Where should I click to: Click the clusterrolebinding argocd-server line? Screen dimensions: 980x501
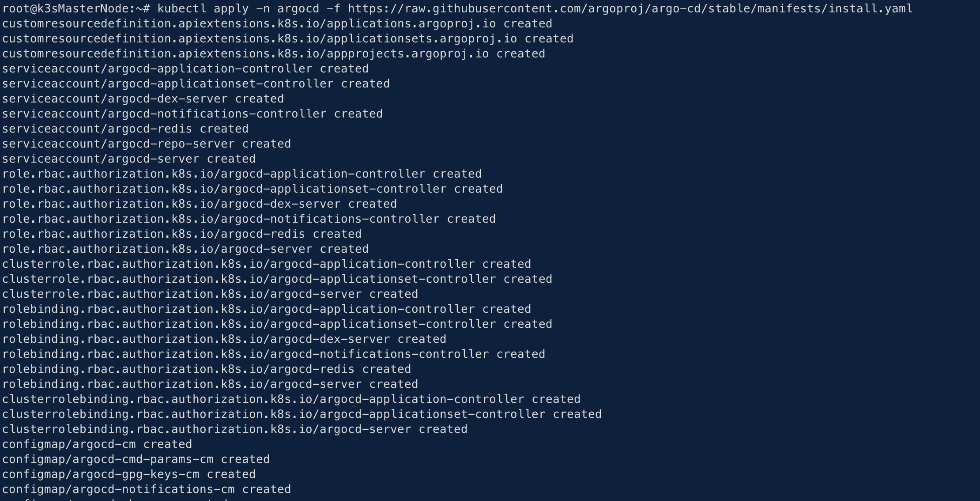point(234,429)
